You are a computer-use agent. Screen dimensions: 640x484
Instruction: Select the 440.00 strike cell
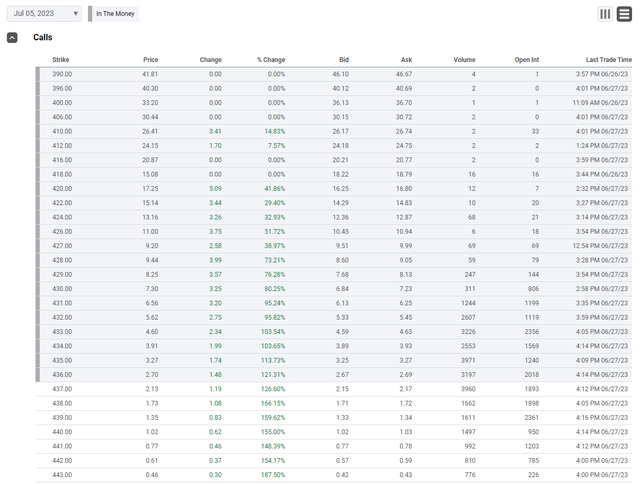click(x=62, y=432)
